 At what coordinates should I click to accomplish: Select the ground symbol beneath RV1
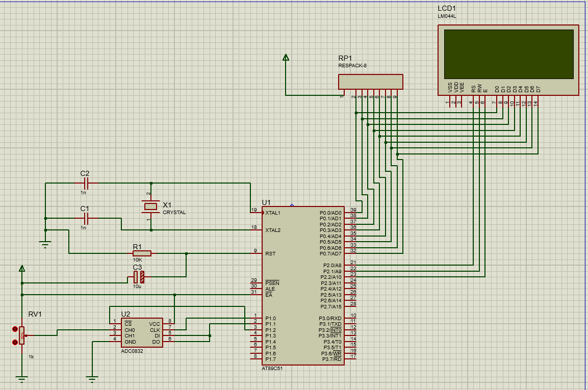(x=22, y=379)
